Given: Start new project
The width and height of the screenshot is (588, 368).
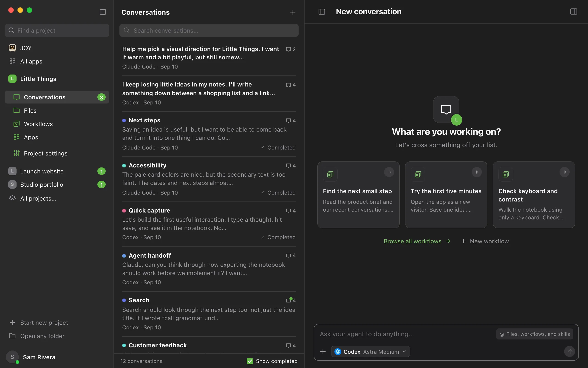Looking at the screenshot, I should point(57,322).
